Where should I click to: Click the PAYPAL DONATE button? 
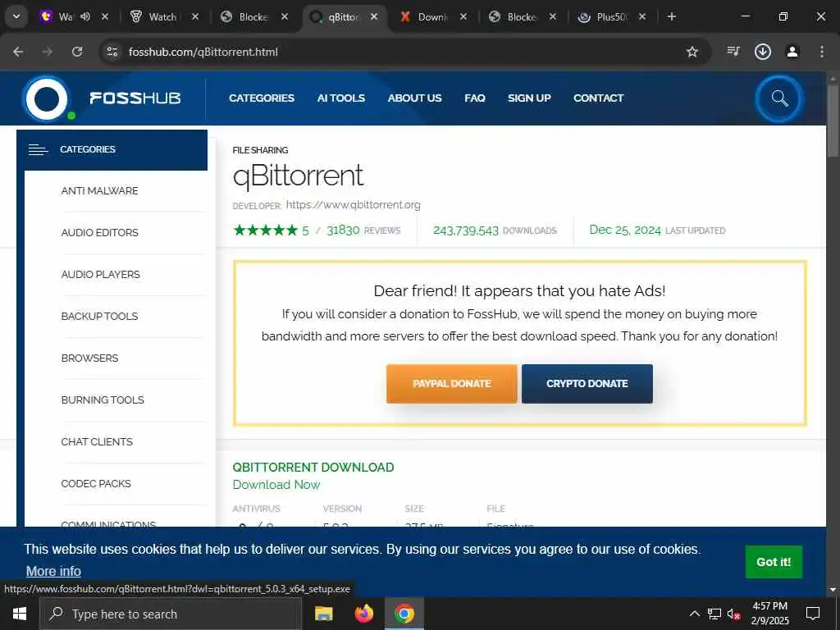(x=452, y=384)
